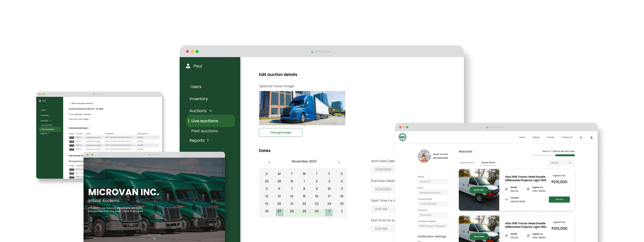
Task: Click the Name field containing Lance Tan
Action: (x=433, y=182)
